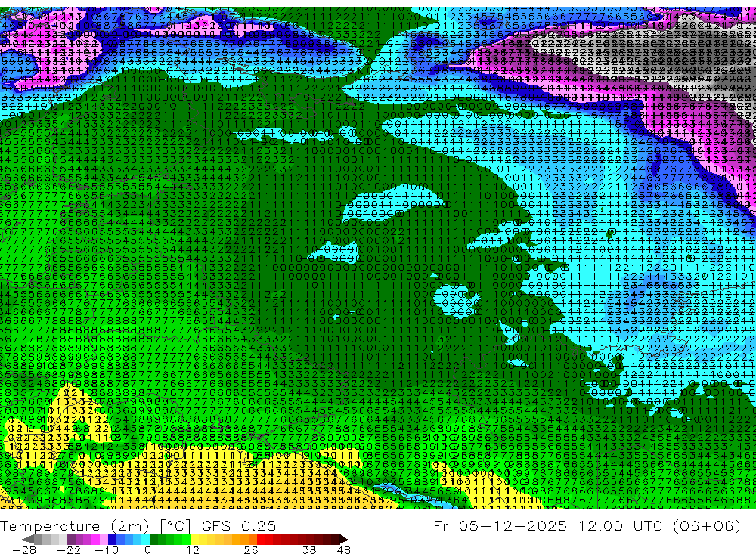This screenshot has height=554, width=756.
Task: Click the bright red legend swatch at 26
Action: point(261,539)
